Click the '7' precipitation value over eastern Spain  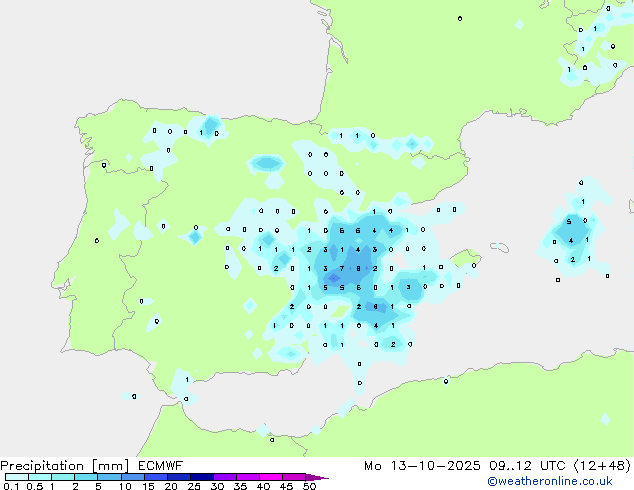(342, 268)
